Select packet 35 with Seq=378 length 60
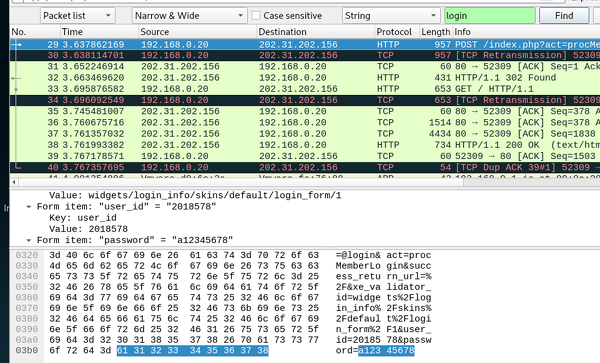This screenshot has height=363, width=600. tap(305, 111)
